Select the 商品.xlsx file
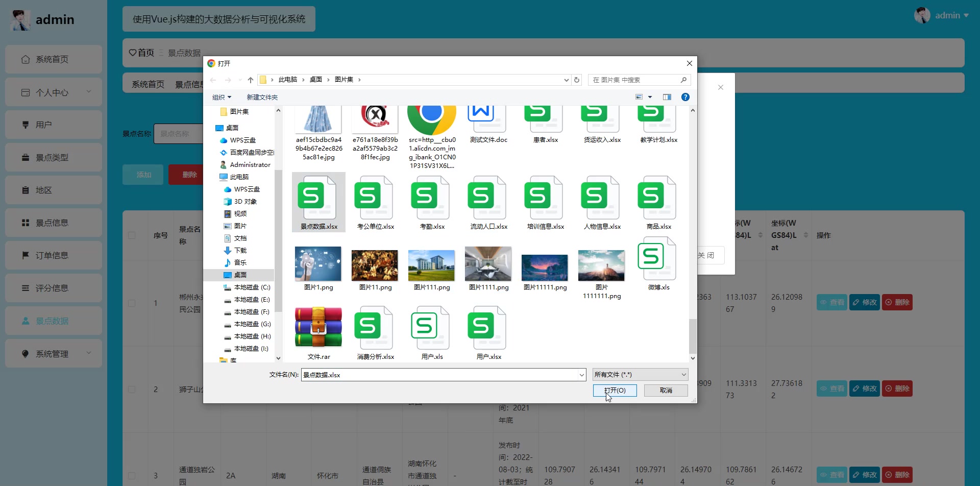Image resolution: width=980 pixels, height=486 pixels. 658,203
